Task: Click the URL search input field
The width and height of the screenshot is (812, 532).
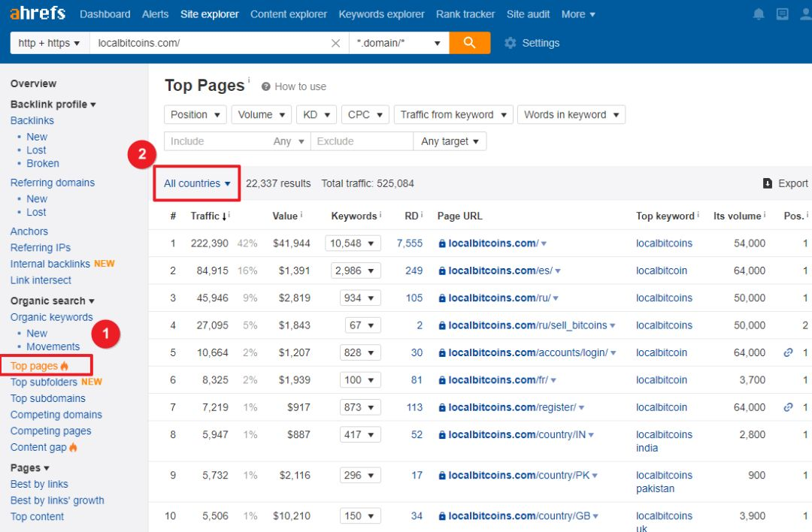Action: (210, 43)
